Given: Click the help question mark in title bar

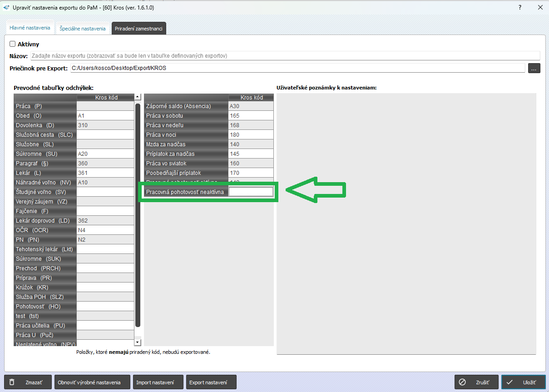Looking at the screenshot, I should click(519, 7).
